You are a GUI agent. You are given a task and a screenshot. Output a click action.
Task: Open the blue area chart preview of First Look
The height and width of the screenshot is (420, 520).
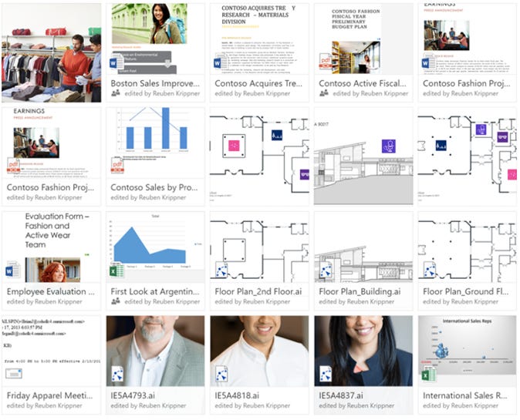point(155,247)
